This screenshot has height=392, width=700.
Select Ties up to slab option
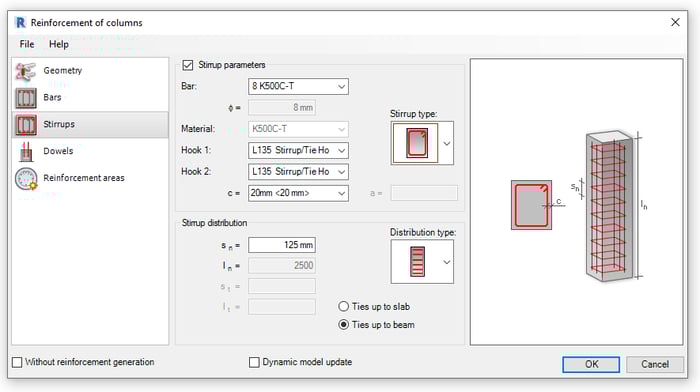coord(343,306)
